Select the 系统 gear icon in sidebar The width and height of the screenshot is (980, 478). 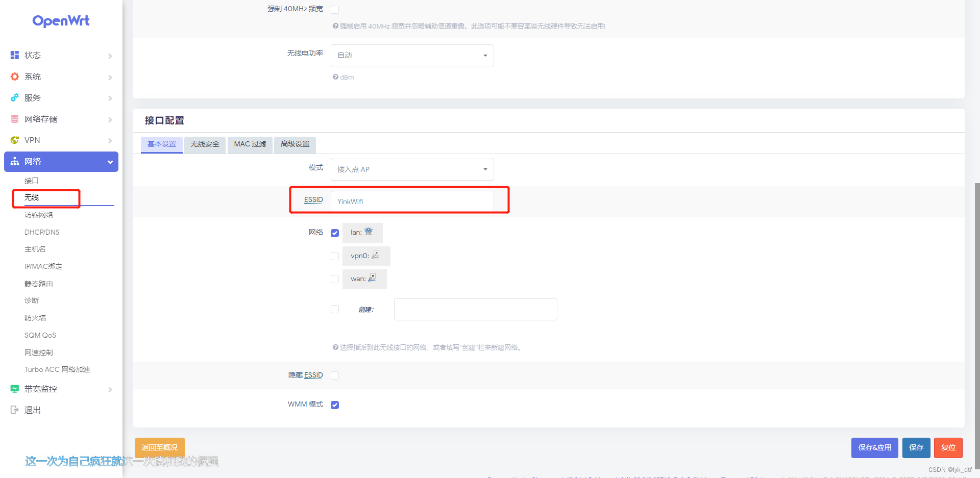click(x=14, y=77)
